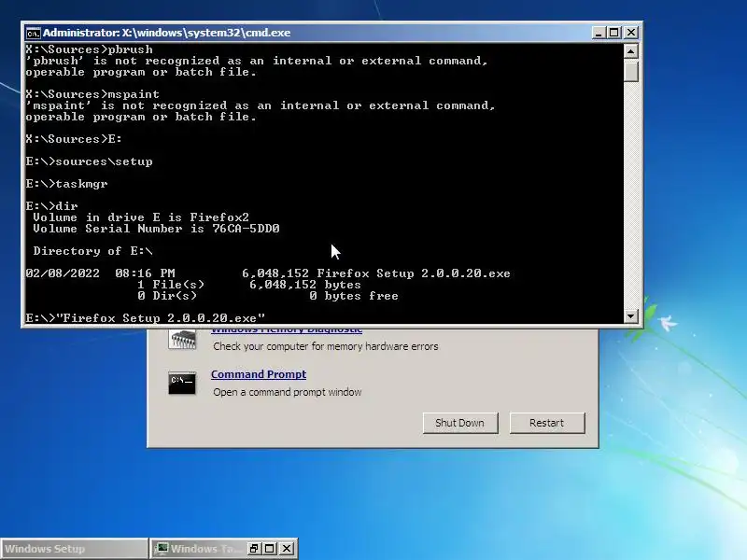
Task: Click 'Check your computer for memory hardware errors' text
Action: (325, 346)
